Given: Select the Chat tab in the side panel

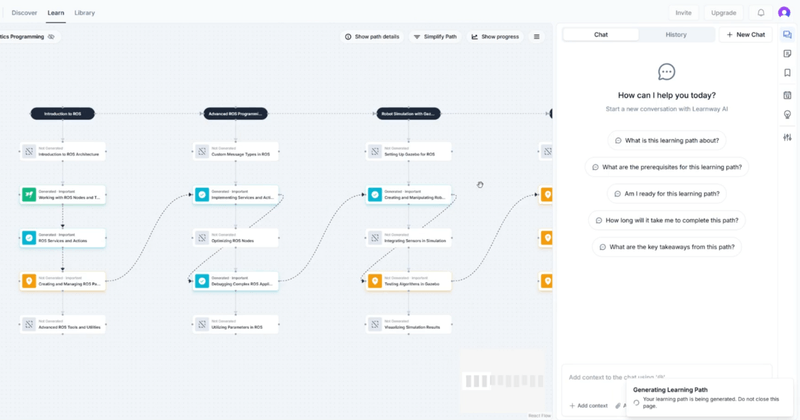Looking at the screenshot, I should coord(601,35).
